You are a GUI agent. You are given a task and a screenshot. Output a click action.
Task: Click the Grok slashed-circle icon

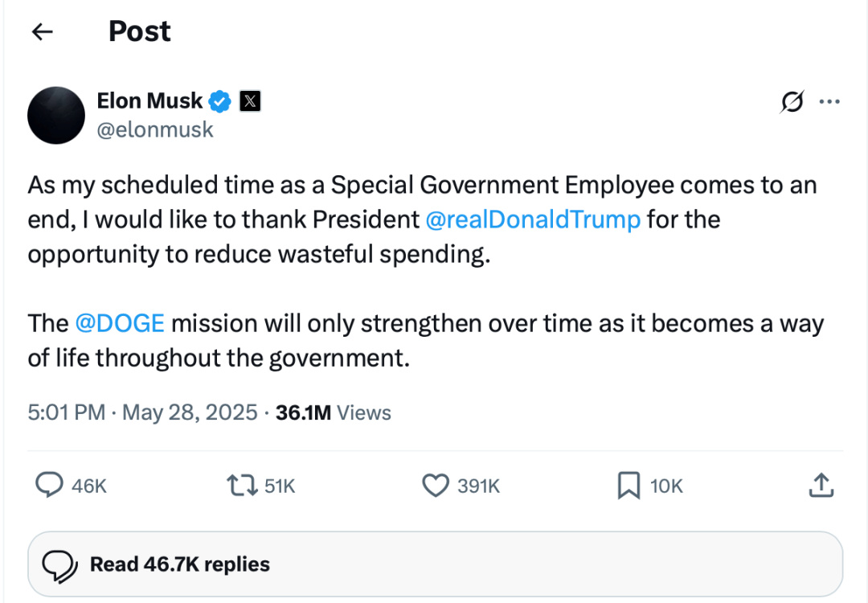point(792,102)
